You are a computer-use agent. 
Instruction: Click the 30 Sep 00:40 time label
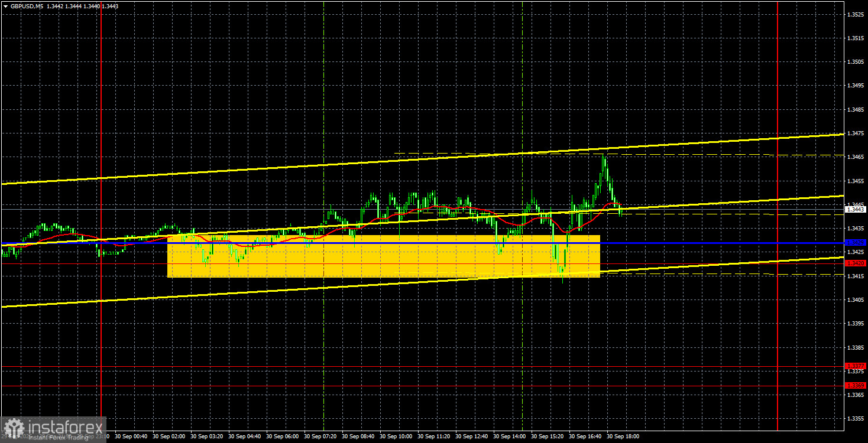[132, 437]
